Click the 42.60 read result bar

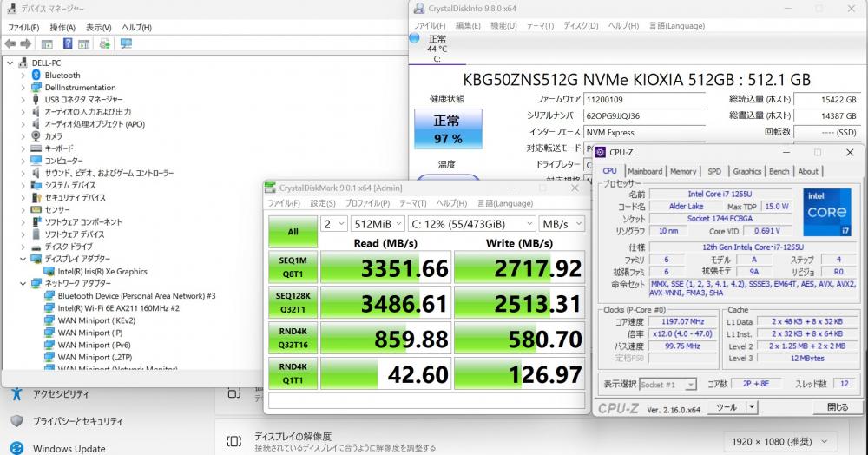click(x=386, y=373)
